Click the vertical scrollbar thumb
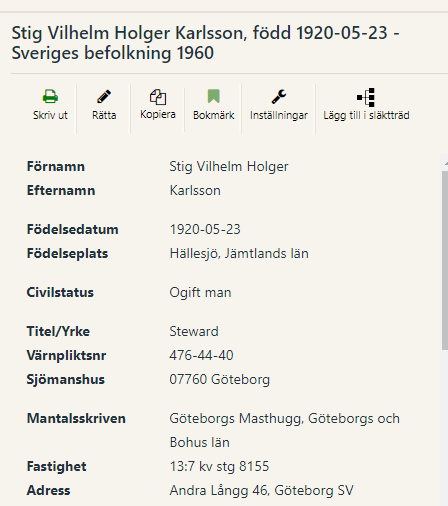This screenshot has width=448, height=506. coord(445,260)
